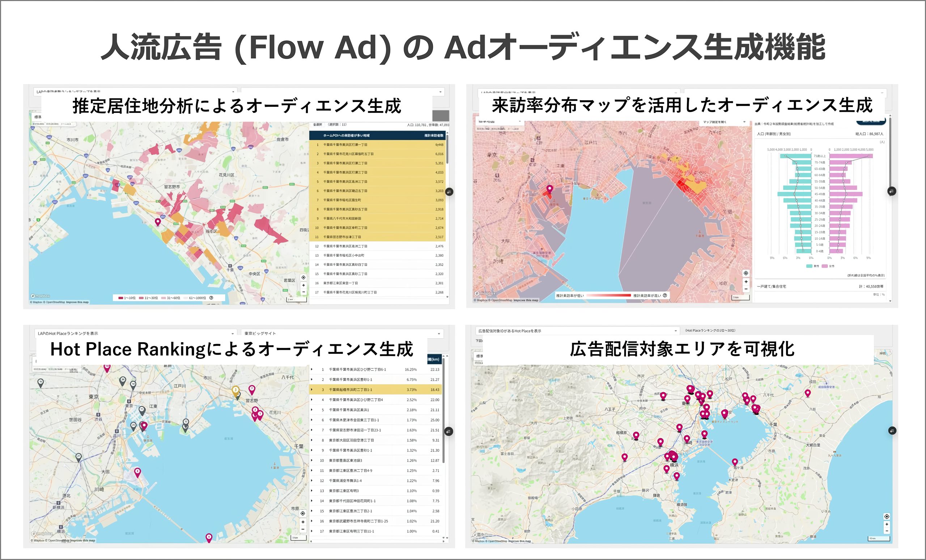This screenshot has height=560, width=926.
Task: Click locate-me icon in residence analysis map
Action: pos(303,277)
